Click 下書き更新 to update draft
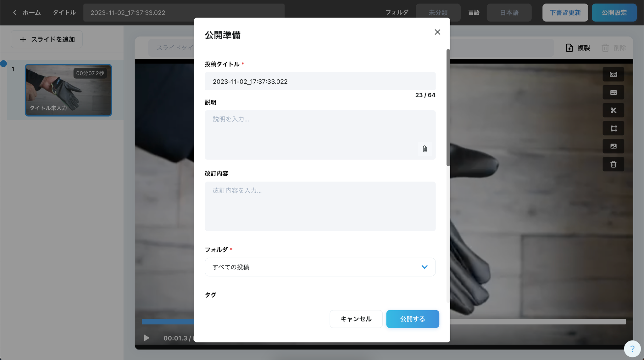The width and height of the screenshot is (644, 360). point(565,13)
